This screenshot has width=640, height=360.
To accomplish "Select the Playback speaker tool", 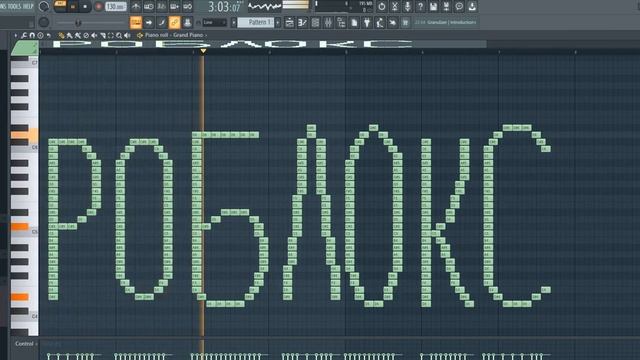I will (x=127, y=36).
